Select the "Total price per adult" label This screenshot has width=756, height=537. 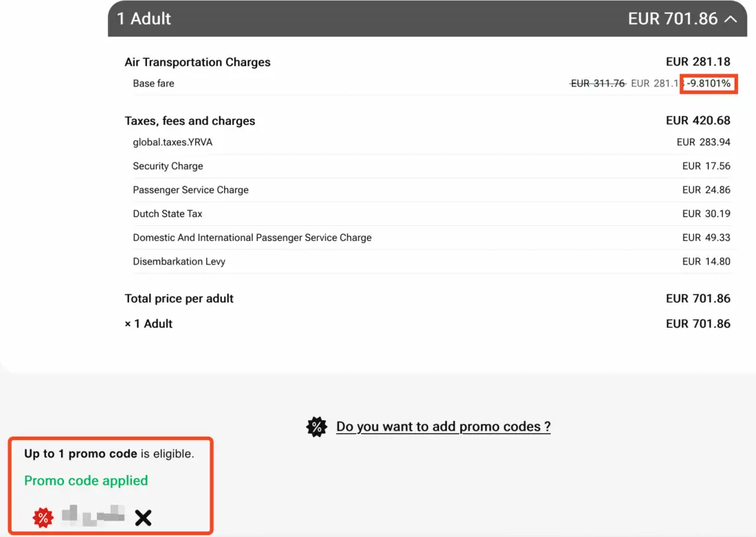click(x=179, y=299)
